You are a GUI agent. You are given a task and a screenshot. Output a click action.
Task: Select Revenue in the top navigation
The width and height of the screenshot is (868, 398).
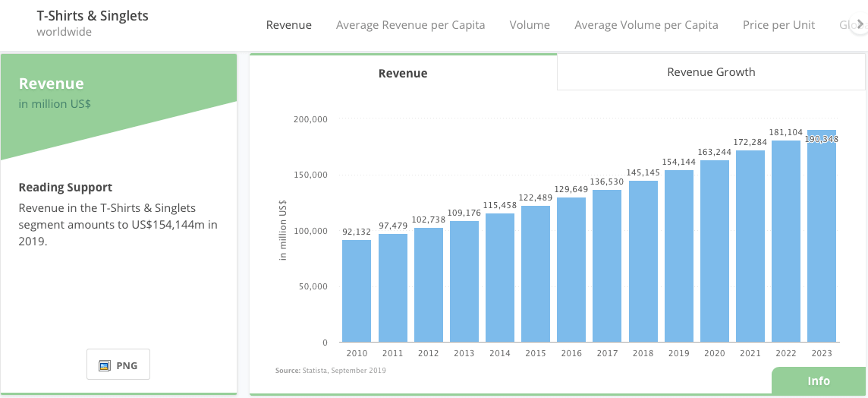[x=288, y=25]
